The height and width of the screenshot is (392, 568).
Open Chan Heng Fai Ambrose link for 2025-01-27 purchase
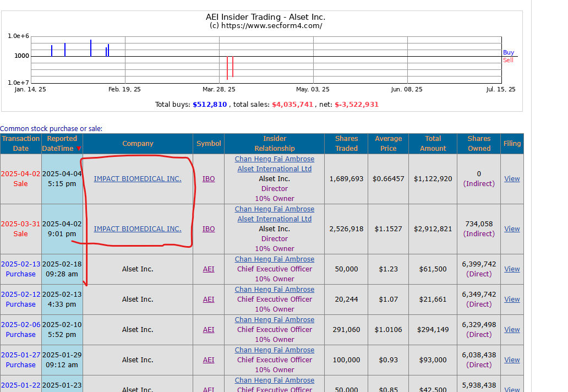pos(275,350)
